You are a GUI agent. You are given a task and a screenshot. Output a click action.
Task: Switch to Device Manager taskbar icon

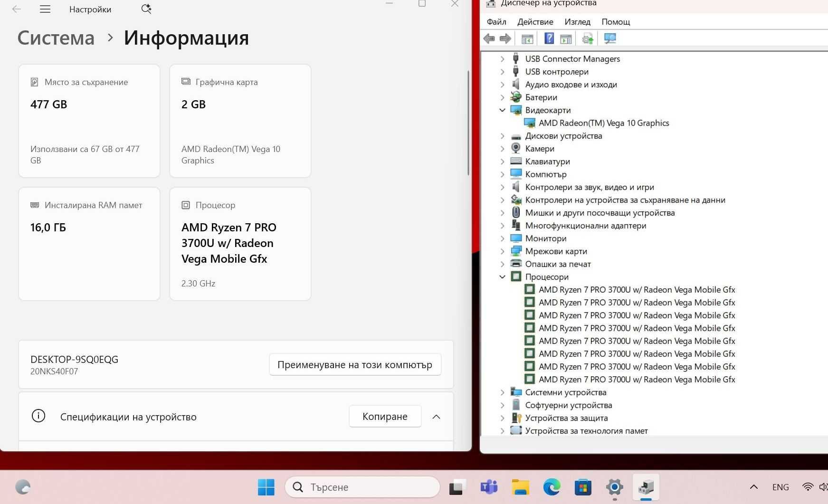(x=646, y=487)
